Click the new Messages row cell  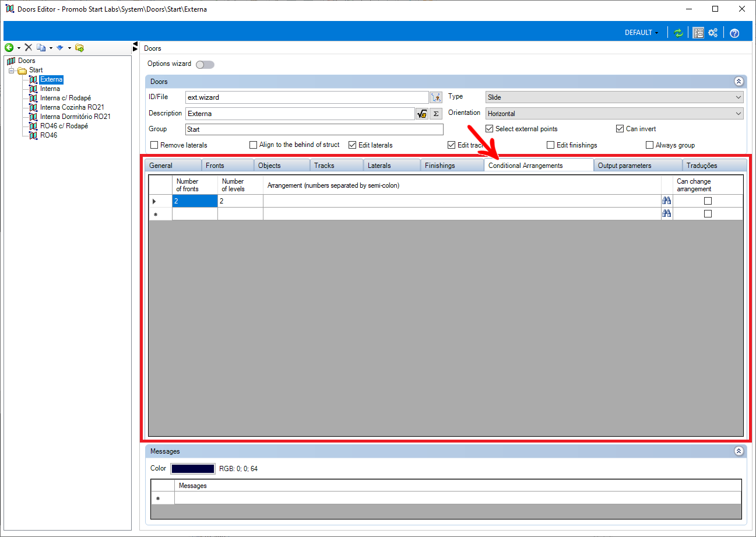458,498
